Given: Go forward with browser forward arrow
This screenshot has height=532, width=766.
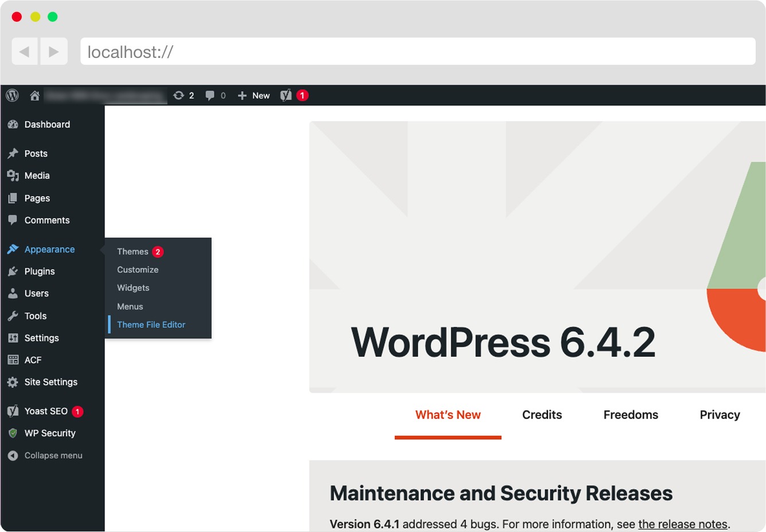Looking at the screenshot, I should pyautogui.click(x=54, y=52).
